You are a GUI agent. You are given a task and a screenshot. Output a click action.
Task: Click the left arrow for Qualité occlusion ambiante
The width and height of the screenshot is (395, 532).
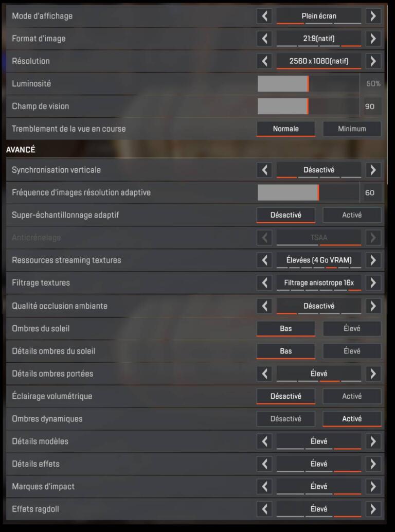coord(264,306)
